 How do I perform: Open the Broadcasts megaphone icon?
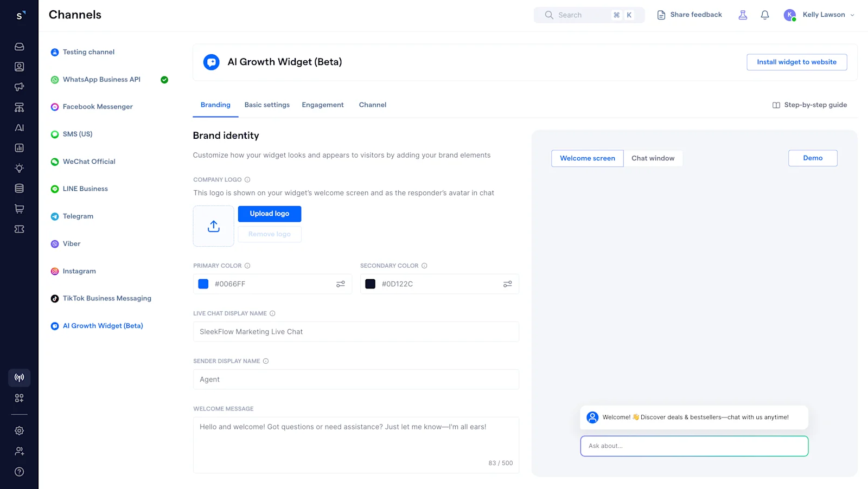click(x=19, y=86)
